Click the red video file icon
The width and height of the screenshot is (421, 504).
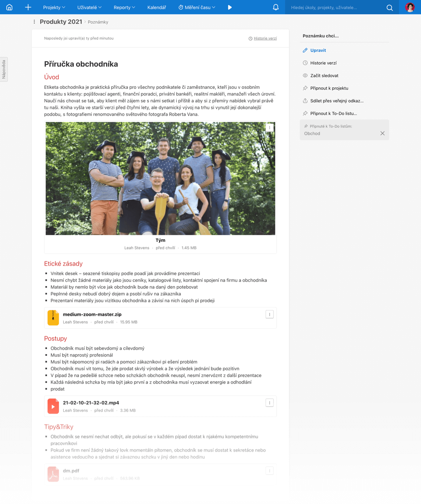[53, 406]
